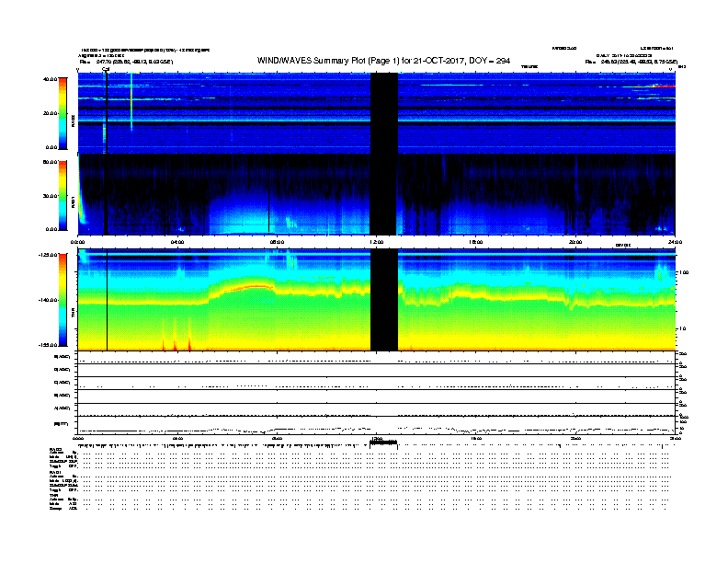Select the -140.00 label on TNR scale
The image size is (728, 563).
pyautogui.click(x=48, y=300)
